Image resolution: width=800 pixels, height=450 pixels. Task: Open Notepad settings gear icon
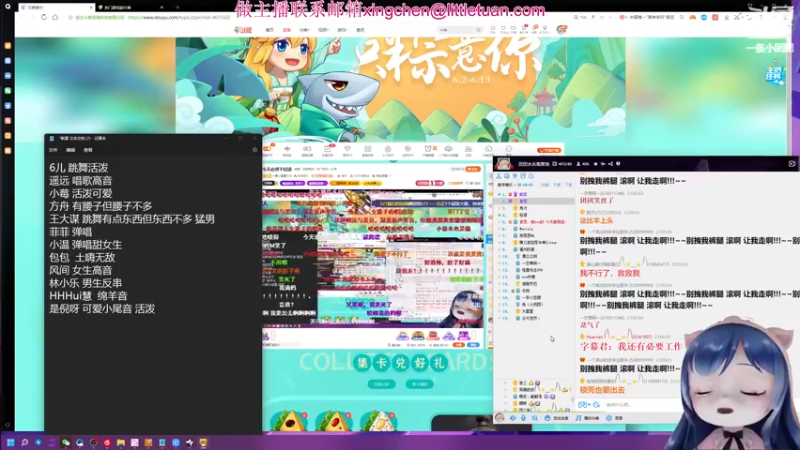tap(255, 150)
